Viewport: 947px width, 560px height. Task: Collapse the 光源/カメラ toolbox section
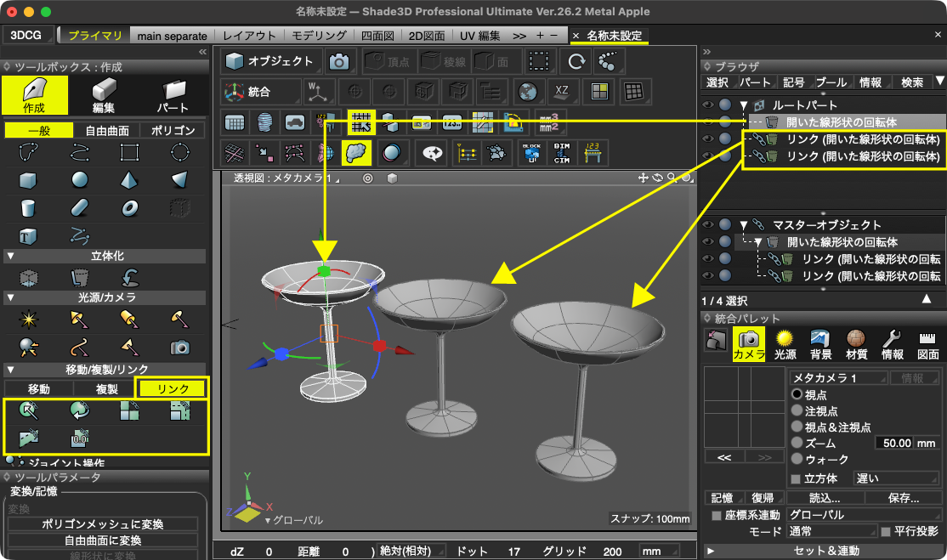click(10, 297)
